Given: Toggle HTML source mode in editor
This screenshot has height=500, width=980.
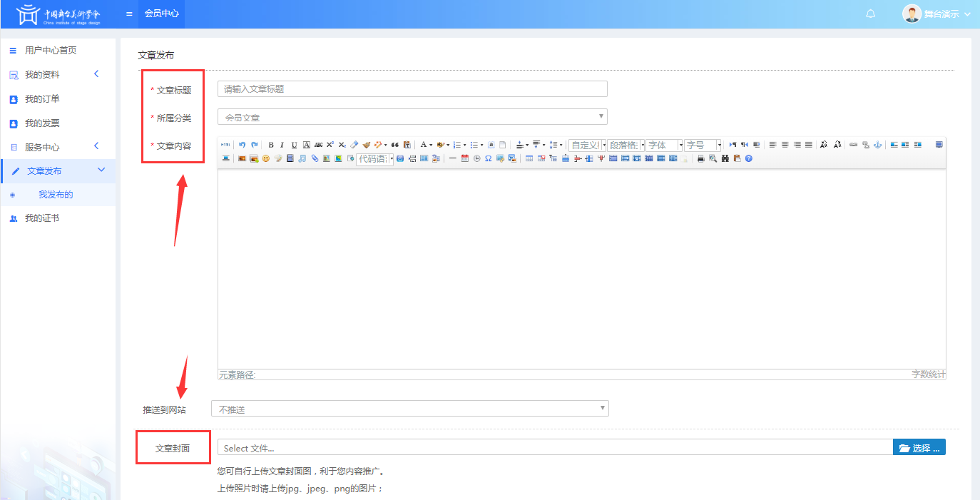Looking at the screenshot, I should (x=225, y=145).
